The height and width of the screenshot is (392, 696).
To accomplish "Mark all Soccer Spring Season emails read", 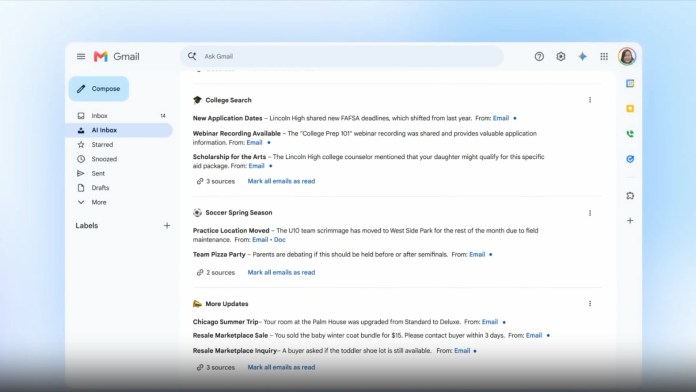I will (281, 273).
